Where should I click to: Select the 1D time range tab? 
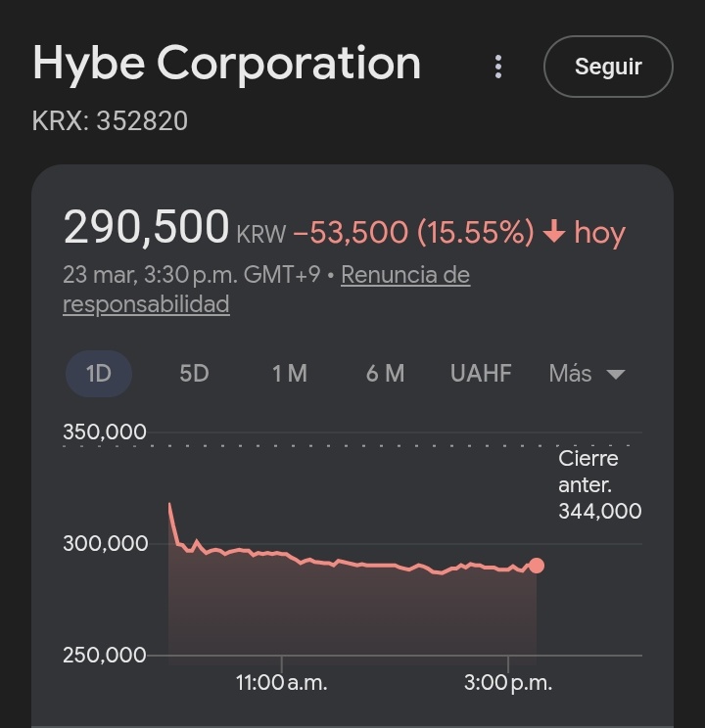[99, 374]
